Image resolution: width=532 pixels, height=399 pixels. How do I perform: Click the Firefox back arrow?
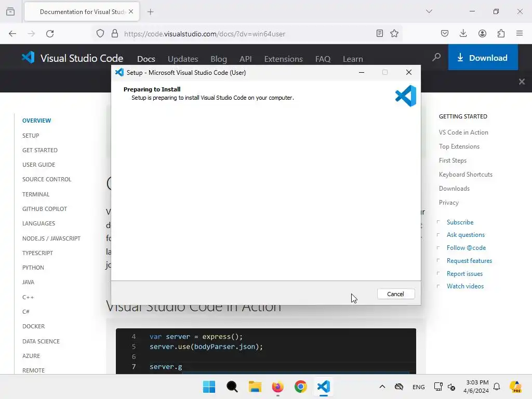click(x=12, y=34)
